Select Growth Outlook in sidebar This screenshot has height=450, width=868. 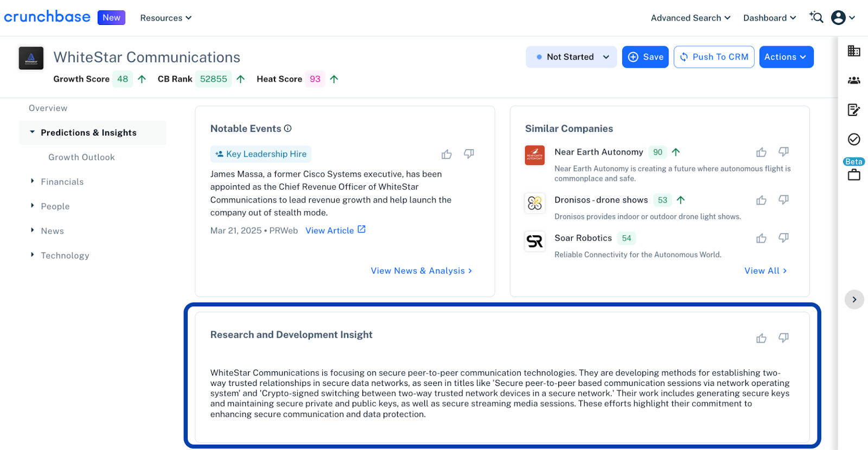tap(81, 157)
